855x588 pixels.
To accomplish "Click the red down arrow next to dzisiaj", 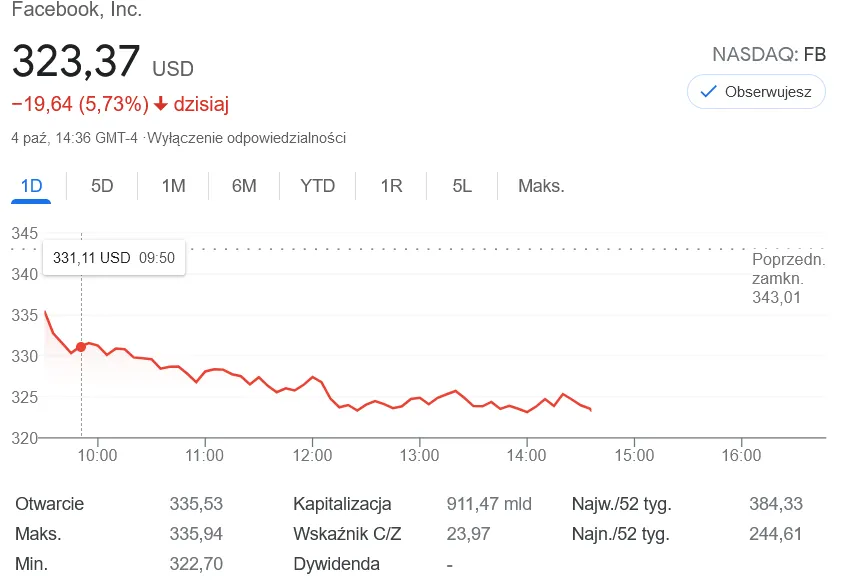I will pyautogui.click(x=160, y=103).
